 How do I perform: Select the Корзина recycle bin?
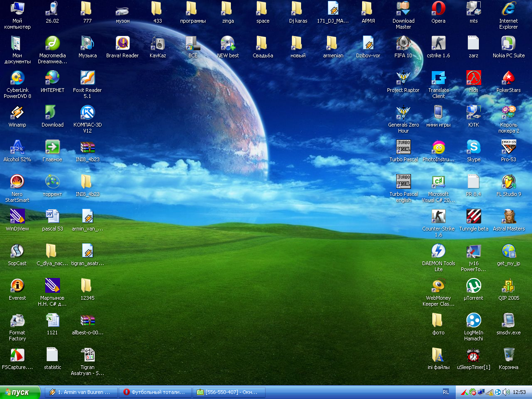tap(508, 355)
